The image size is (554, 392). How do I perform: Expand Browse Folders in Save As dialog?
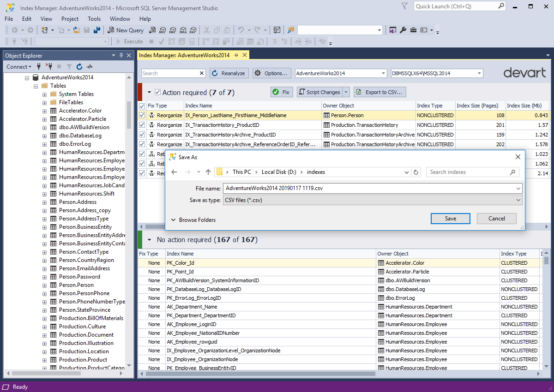193,220
